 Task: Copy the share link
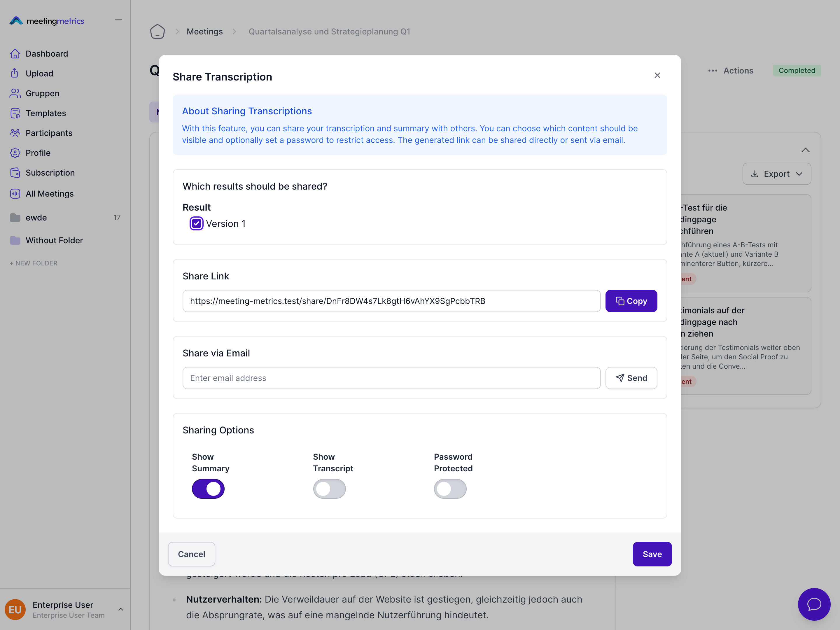631,301
